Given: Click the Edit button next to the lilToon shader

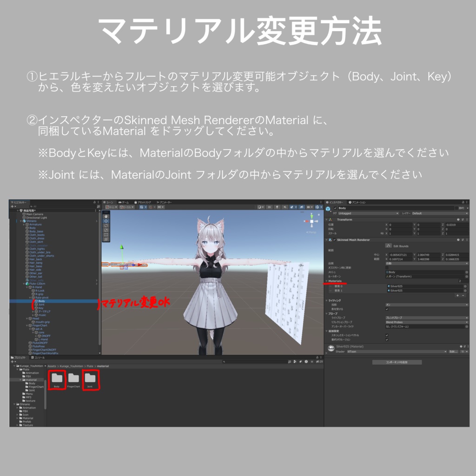Looking at the screenshot, I should 453,351.
